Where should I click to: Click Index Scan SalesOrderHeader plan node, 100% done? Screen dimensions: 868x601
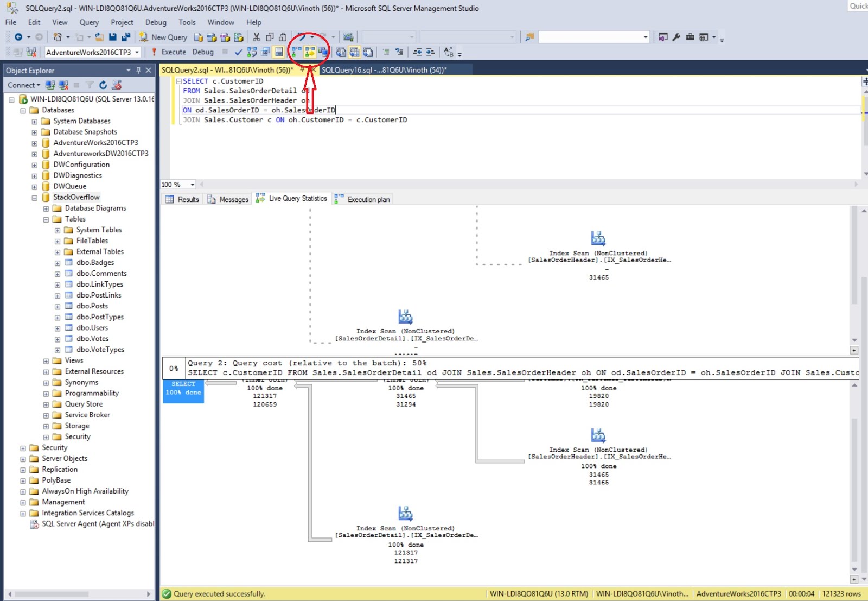pos(599,456)
